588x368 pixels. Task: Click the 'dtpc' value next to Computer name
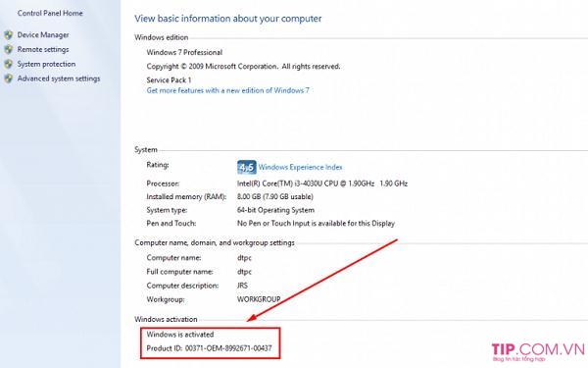(x=244, y=258)
